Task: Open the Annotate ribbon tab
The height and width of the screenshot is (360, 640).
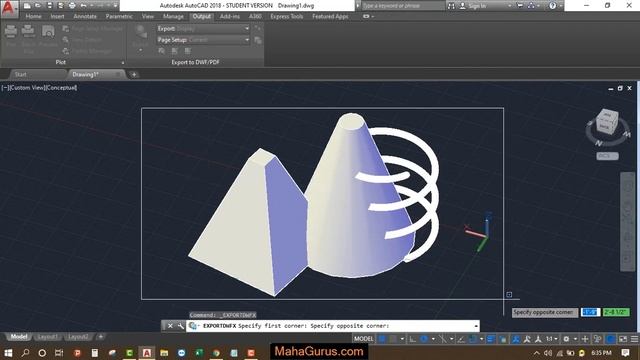Action: [85, 16]
